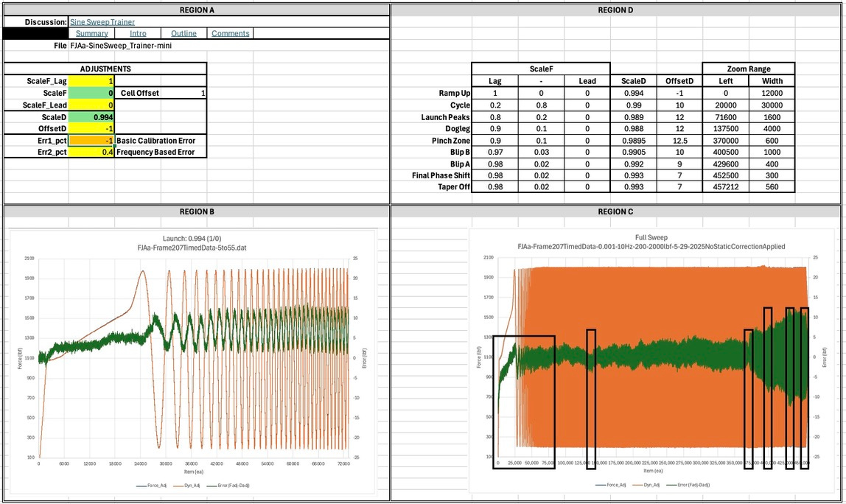Click the Dogleg row Width value 4000
Screen dimensions: 846x504
tap(772, 128)
